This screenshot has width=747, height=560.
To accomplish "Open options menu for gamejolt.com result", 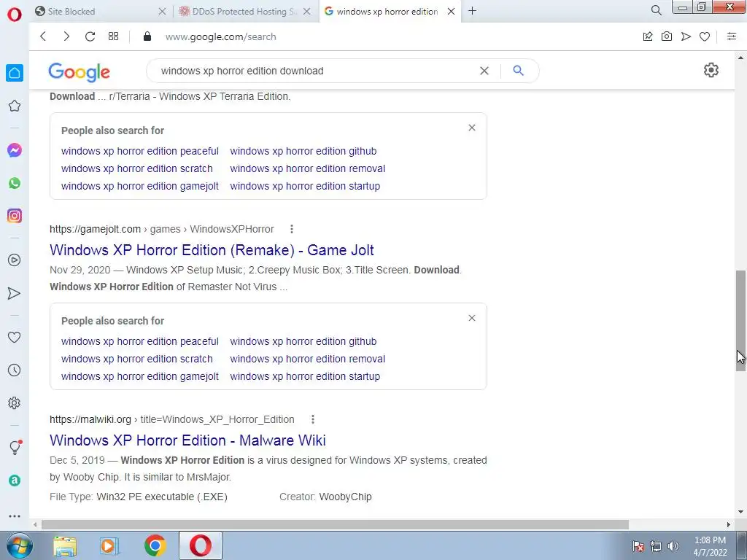I will coord(292,229).
